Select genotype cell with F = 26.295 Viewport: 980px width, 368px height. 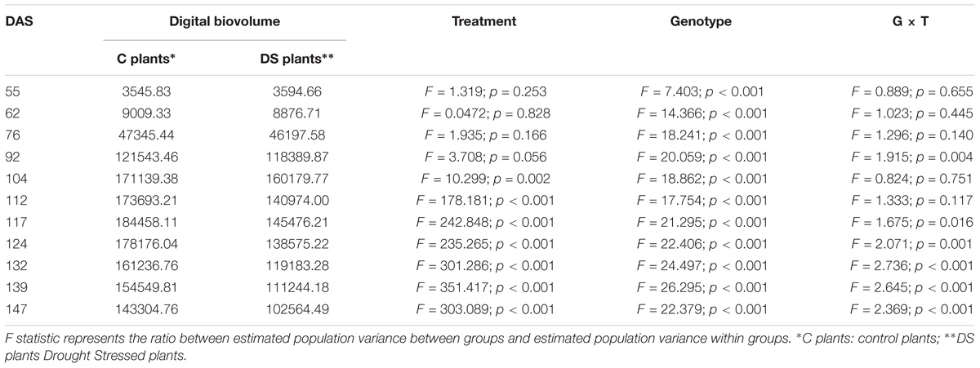click(701, 282)
